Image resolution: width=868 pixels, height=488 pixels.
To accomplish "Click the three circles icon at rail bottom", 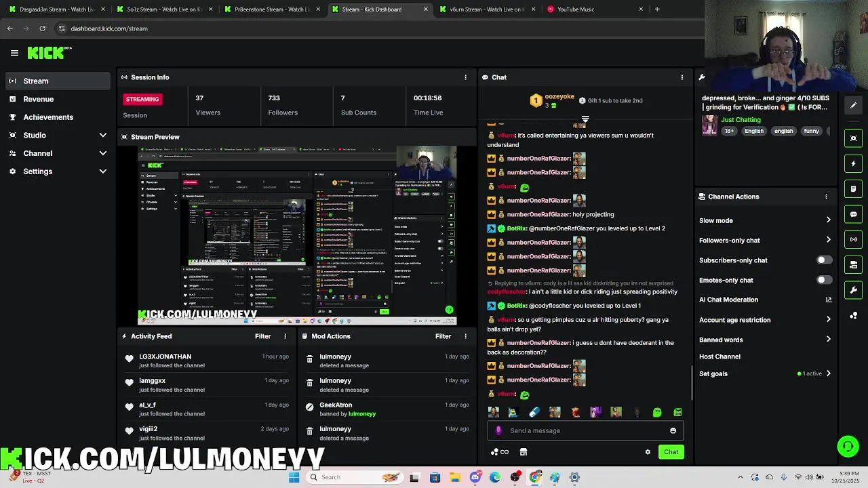I will (x=854, y=316).
